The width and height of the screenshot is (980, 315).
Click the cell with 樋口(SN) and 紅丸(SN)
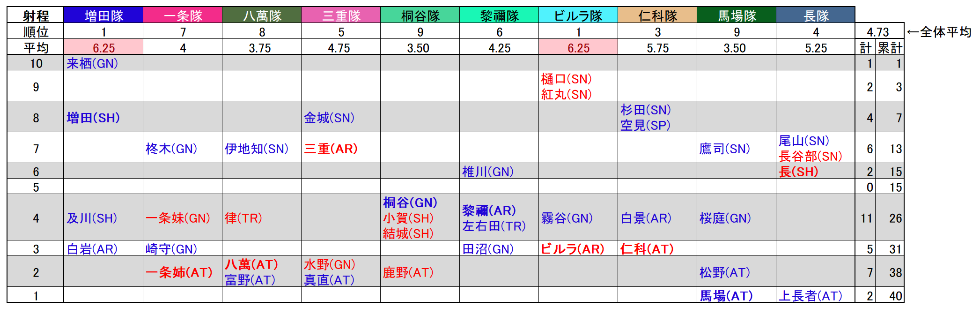[x=578, y=86]
